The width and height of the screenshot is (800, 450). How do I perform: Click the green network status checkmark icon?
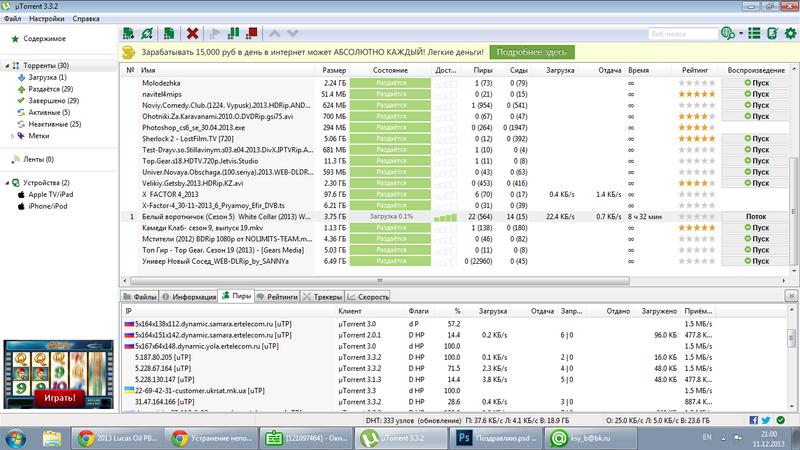(781, 420)
